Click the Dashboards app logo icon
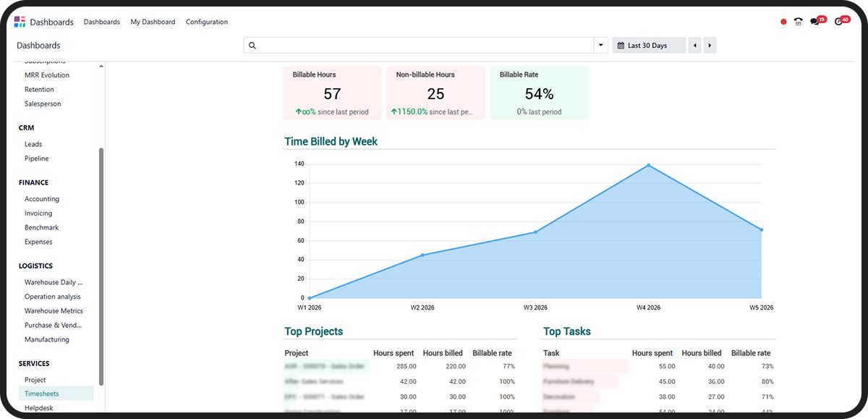The width and height of the screenshot is (868, 419). pyautogui.click(x=20, y=22)
